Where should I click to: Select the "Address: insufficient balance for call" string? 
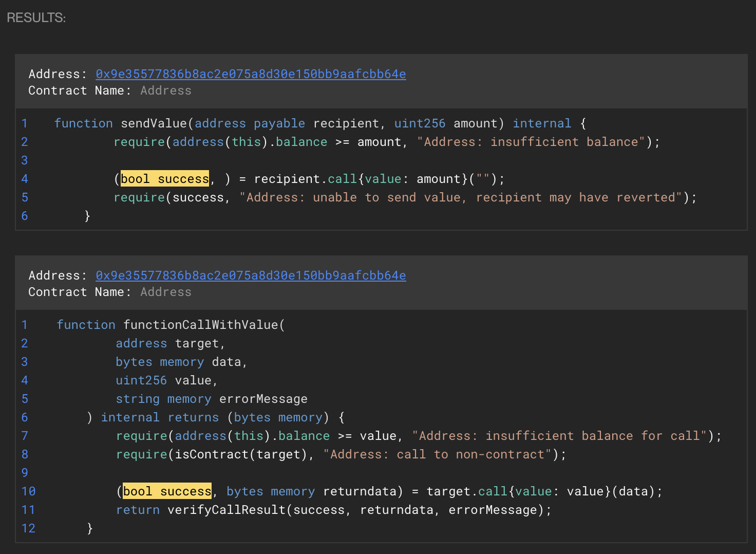[x=560, y=436]
